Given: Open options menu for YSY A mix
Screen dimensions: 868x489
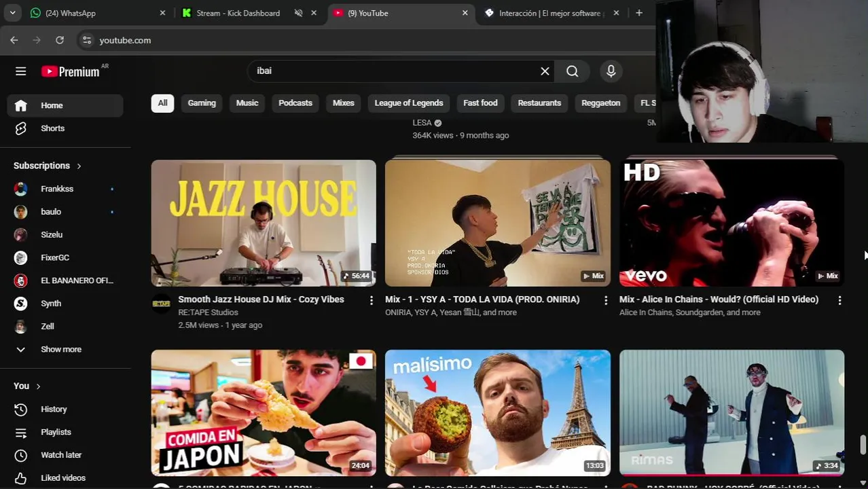Looking at the screenshot, I should [x=606, y=300].
